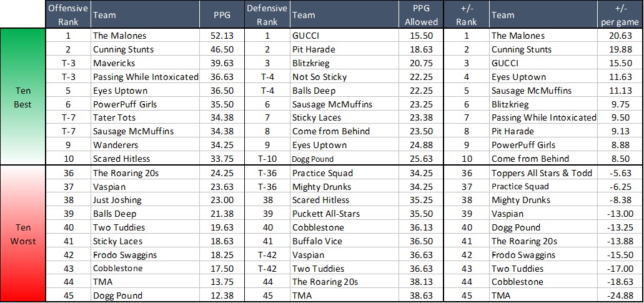
Task: Click the PPG Allowed column header
Action: click(422, 14)
